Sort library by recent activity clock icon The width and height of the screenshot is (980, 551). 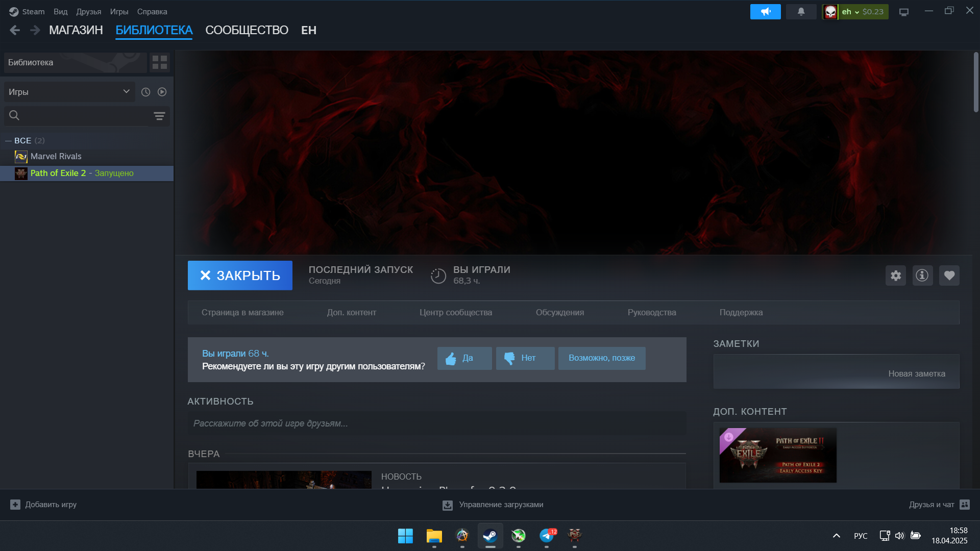[x=145, y=92]
